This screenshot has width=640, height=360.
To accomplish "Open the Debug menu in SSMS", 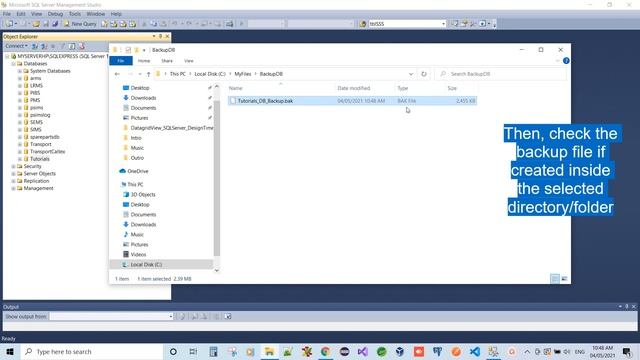I will click(x=55, y=14).
